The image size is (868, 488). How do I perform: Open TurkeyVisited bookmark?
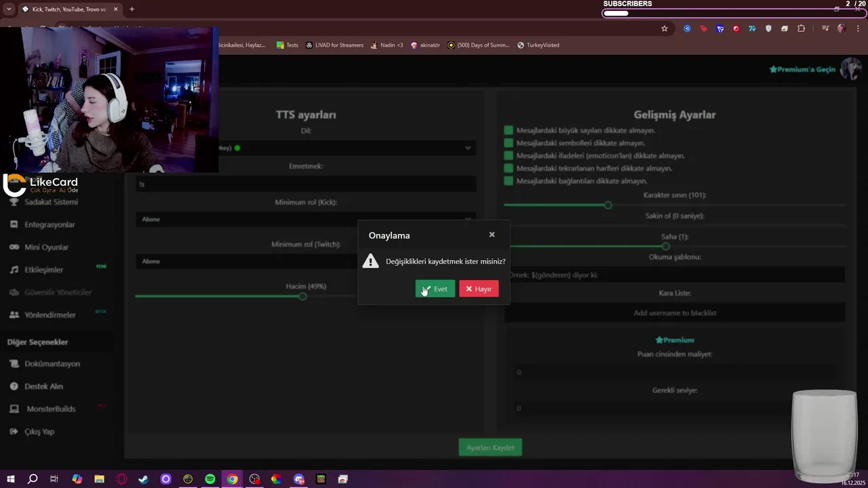tap(538, 45)
